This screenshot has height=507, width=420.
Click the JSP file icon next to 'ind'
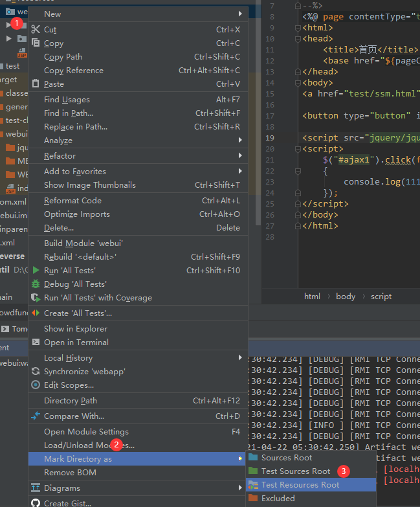point(11,188)
